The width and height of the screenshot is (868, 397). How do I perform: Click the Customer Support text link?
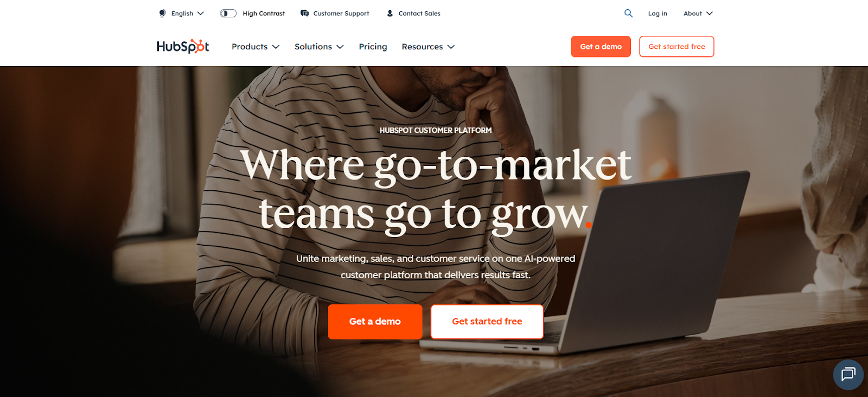341,14
